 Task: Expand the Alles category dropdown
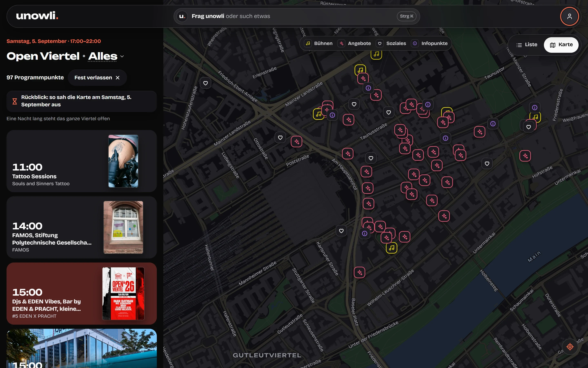106,56
